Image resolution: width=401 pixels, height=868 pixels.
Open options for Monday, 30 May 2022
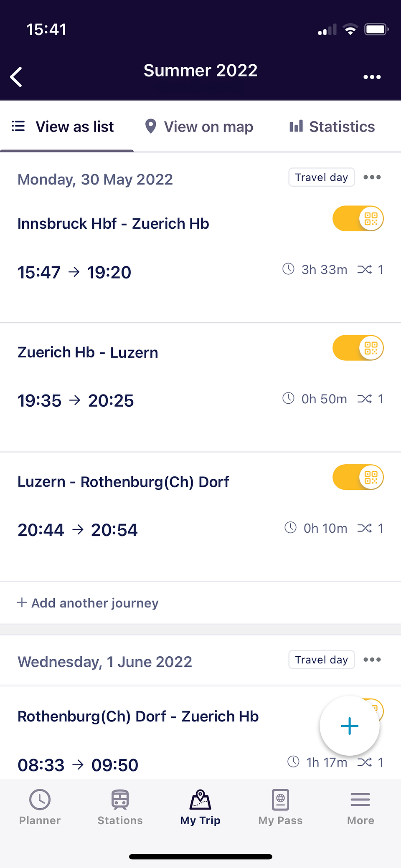372,177
